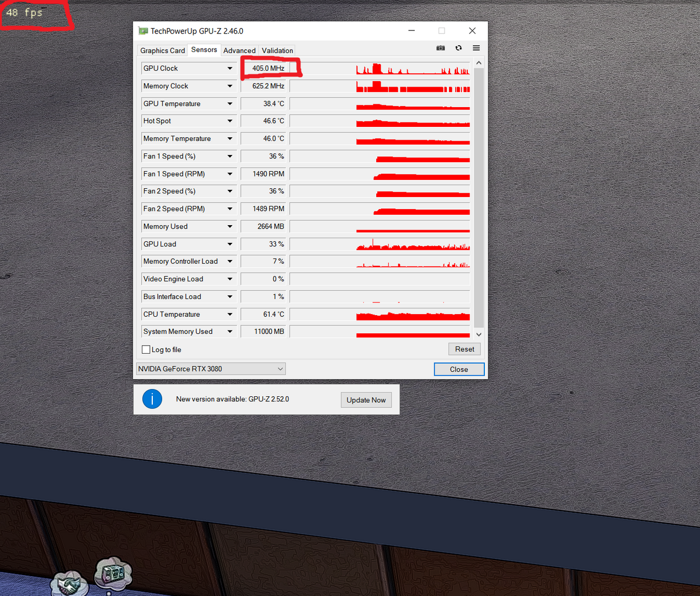Click the New version available GPU-Z 2.52.0 text

(232, 399)
